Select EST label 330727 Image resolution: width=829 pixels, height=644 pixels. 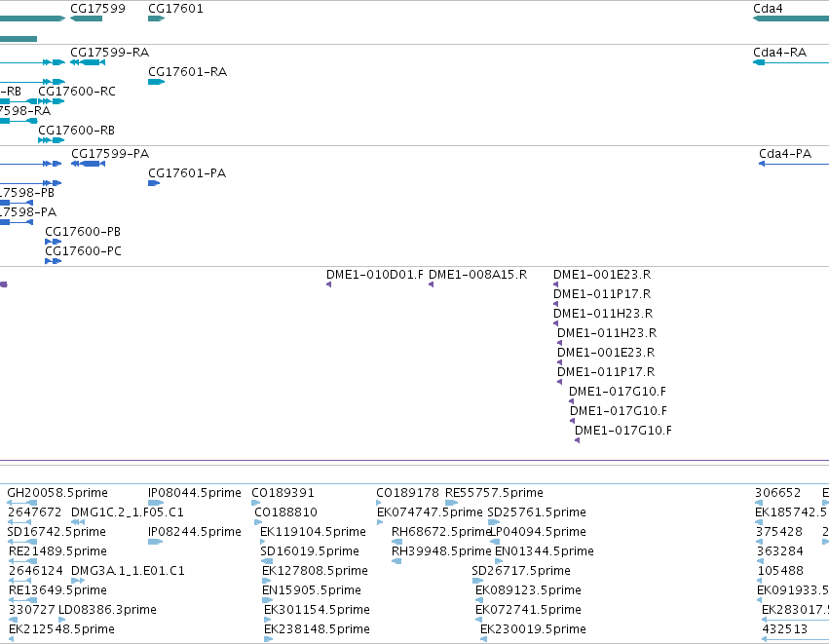point(32,610)
